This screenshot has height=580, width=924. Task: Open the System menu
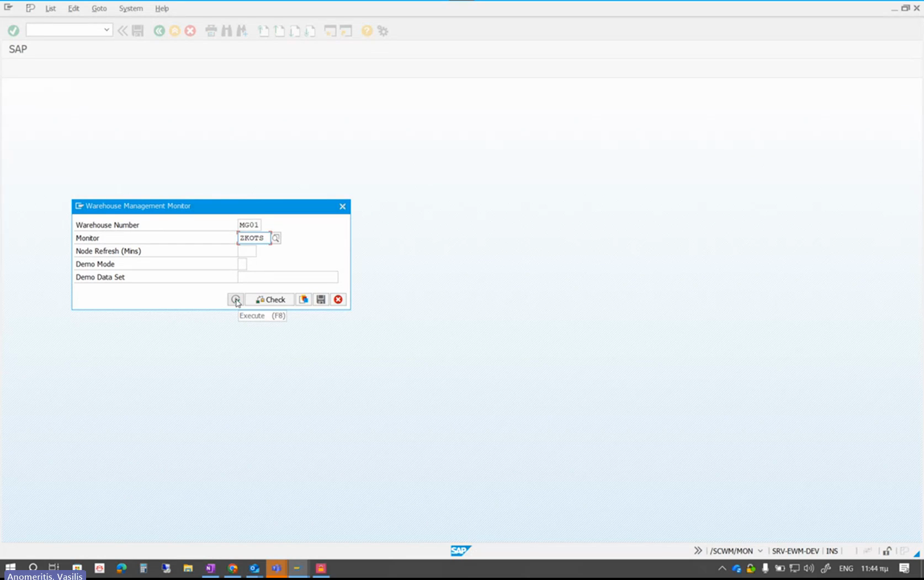tap(131, 8)
